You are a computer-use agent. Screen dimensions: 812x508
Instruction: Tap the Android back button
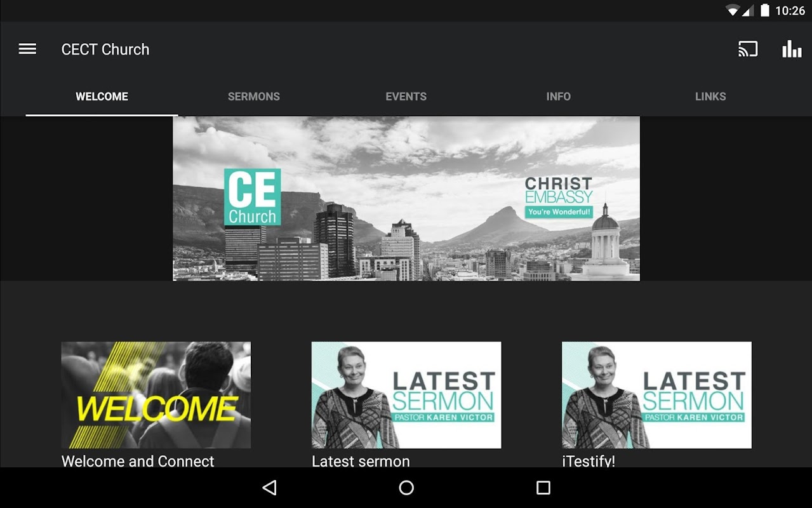coord(270,488)
